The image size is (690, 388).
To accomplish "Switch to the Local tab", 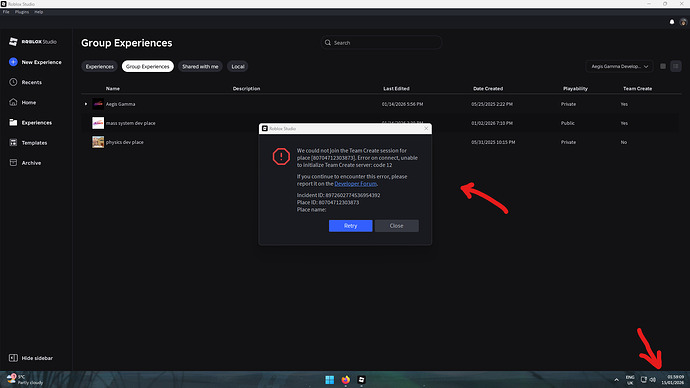I will click(238, 66).
